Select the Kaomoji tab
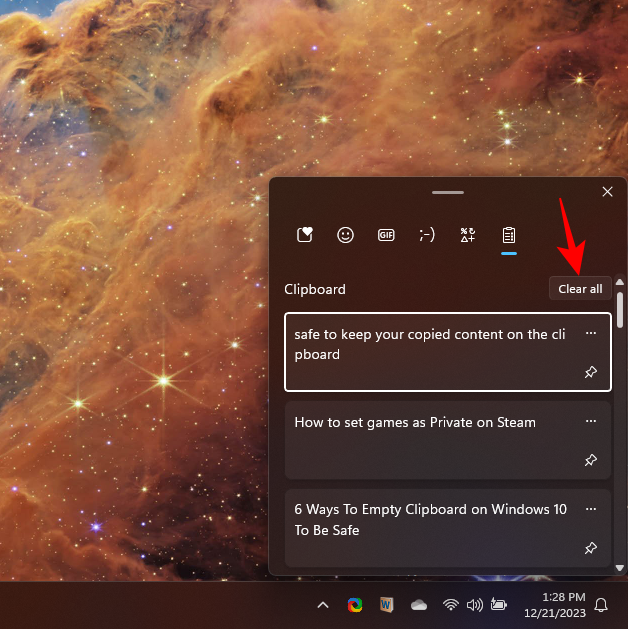628x629 pixels. tap(427, 235)
